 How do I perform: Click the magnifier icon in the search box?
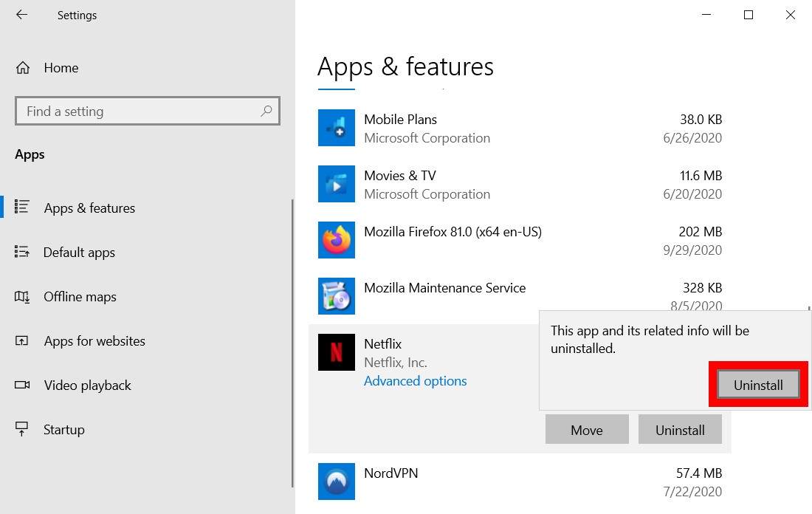click(x=266, y=111)
